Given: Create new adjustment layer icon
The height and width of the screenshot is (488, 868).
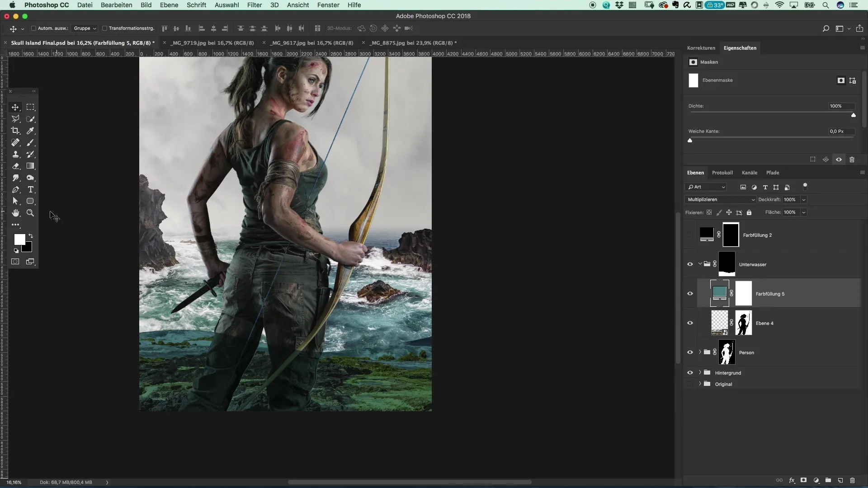Looking at the screenshot, I should [816, 480].
